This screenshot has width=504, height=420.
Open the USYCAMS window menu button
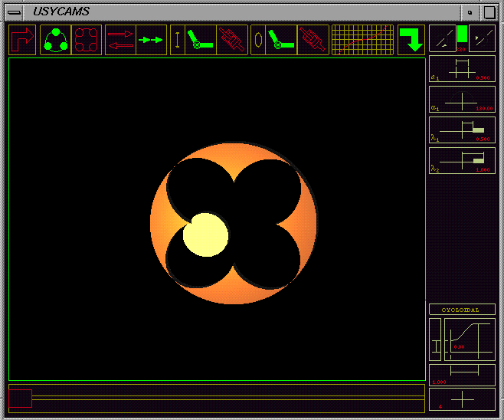coord(14,12)
